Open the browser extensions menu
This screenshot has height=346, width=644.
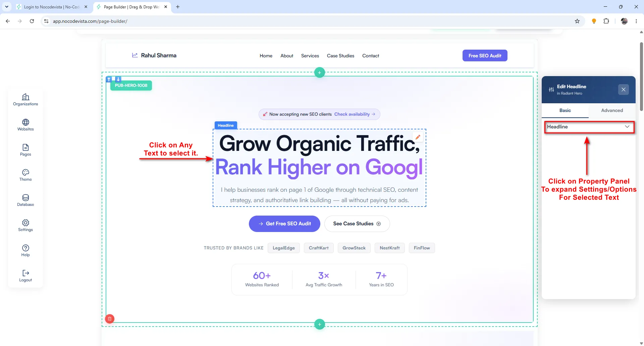pyautogui.click(x=606, y=21)
